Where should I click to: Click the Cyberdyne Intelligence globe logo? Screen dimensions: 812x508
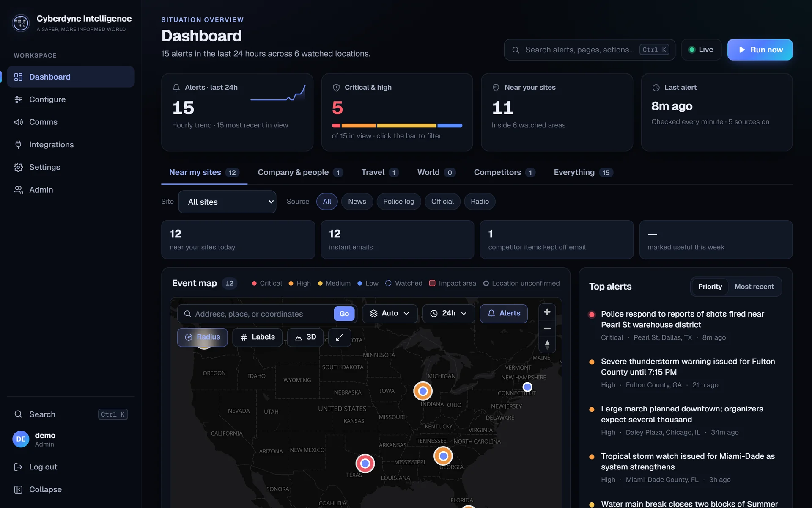21,23
